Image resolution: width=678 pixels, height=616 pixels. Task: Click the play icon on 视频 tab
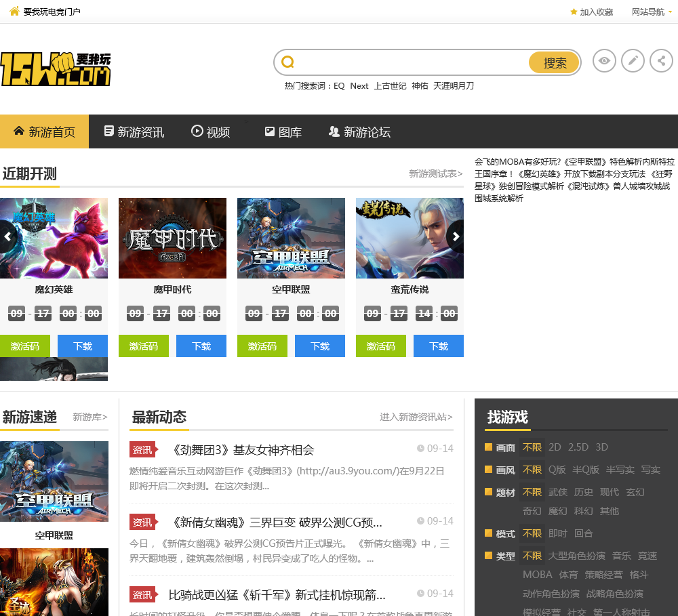(197, 131)
